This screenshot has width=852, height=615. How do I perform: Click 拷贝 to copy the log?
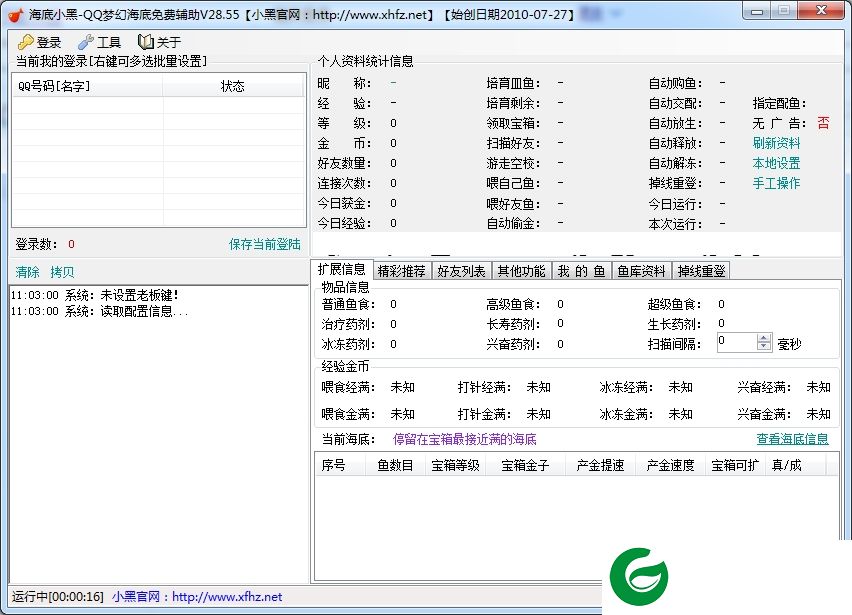coord(62,272)
